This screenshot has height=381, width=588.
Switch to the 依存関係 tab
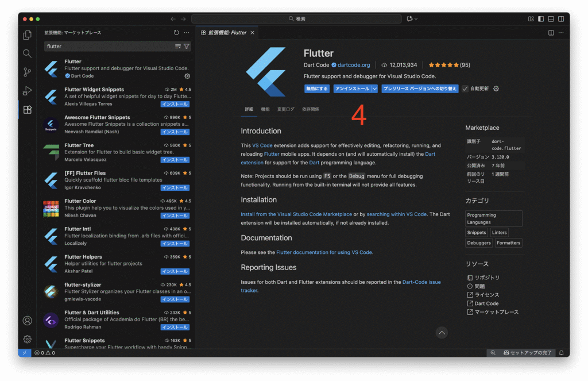(x=311, y=109)
